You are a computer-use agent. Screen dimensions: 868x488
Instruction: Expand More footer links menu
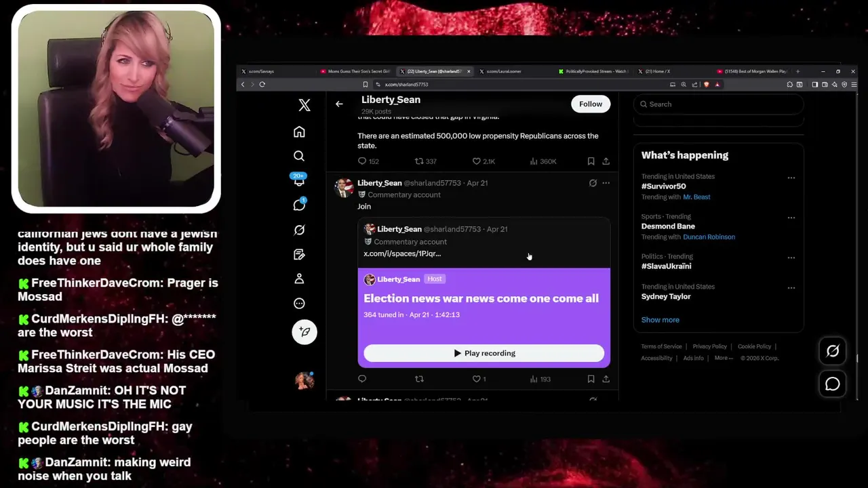(724, 358)
